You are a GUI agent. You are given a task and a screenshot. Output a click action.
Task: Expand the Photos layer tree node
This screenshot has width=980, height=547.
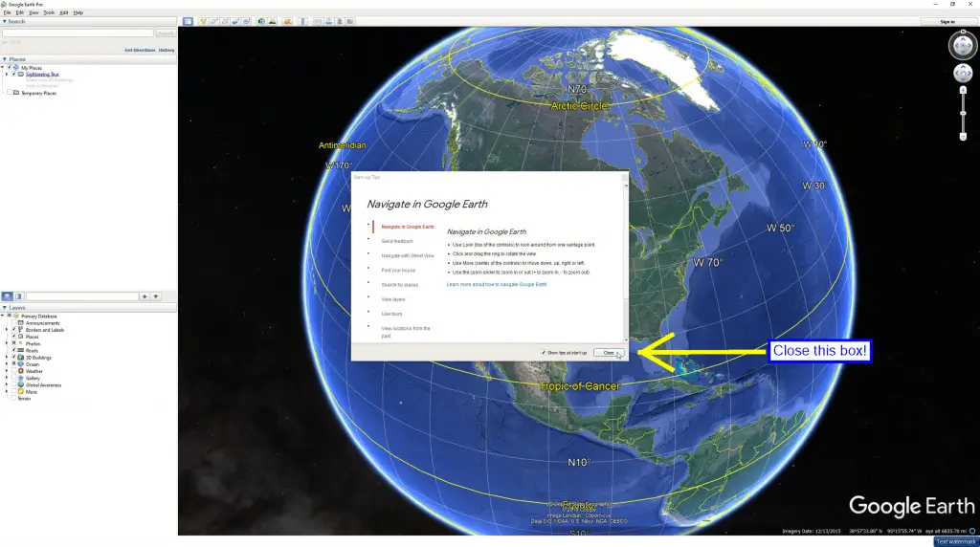coord(7,343)
